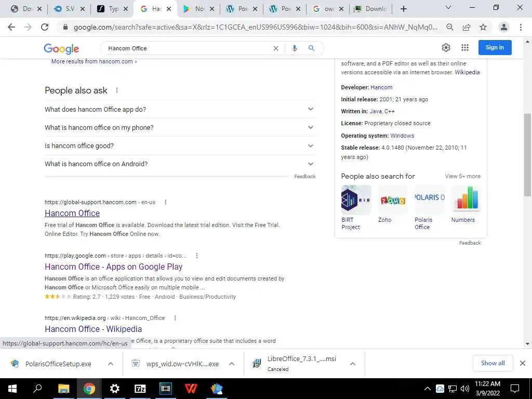Reload the current Google search page
Screen dimensions: 532x399
pos(45,27)
